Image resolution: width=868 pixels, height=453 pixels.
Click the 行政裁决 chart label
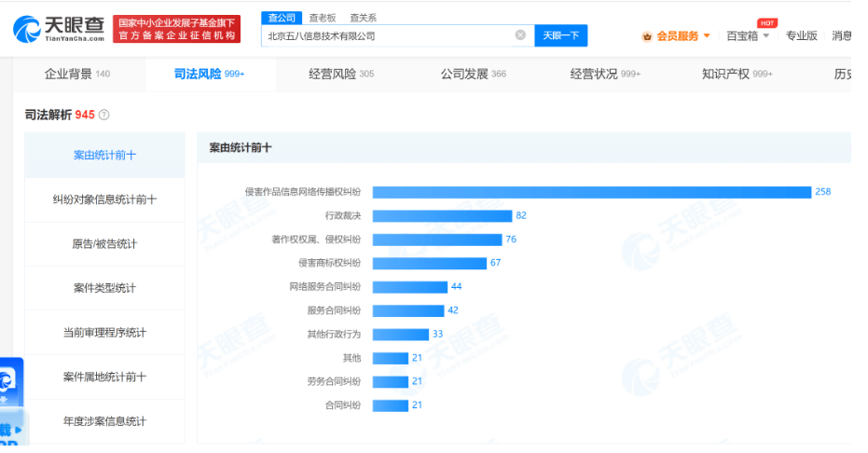(343, 215)
